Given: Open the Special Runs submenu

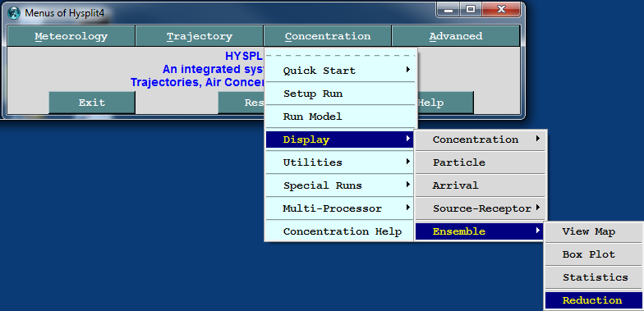Looking at the screenshot, I should 341,185.
